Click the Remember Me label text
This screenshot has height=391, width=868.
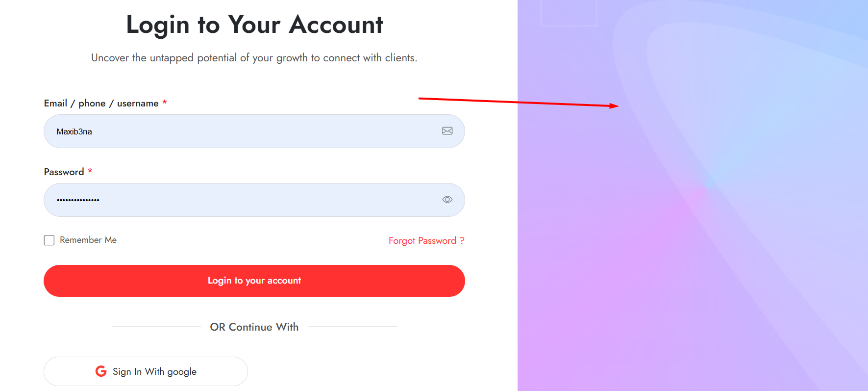pos(88,240)
